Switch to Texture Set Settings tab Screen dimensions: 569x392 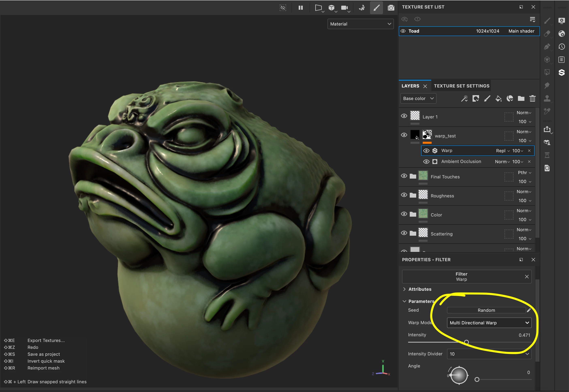pyautogui.click(x=461, y=86)
